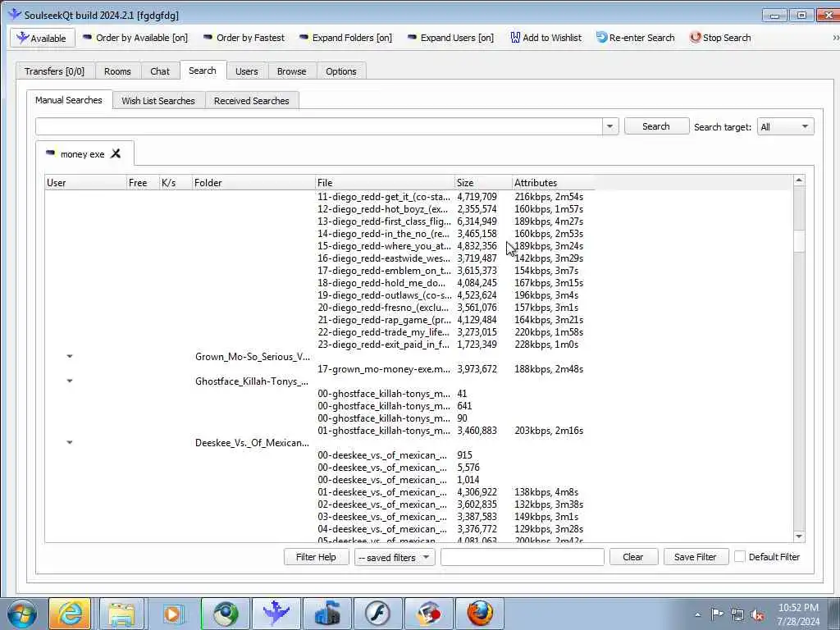Screen dimensions: 840x630
Task: Select 01-deeskee_vs._of_mexican file row
Action: [382, 492]
